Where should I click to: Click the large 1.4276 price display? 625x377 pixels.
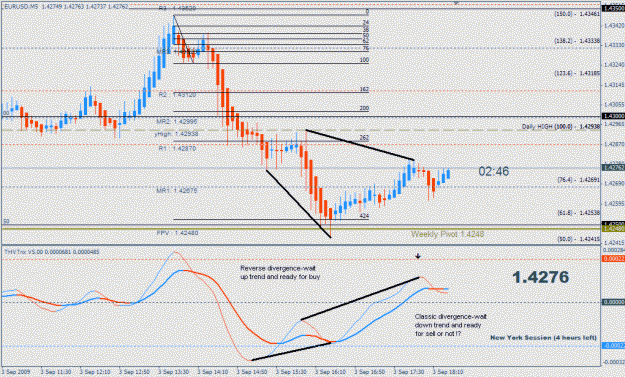tap(540, 277)
